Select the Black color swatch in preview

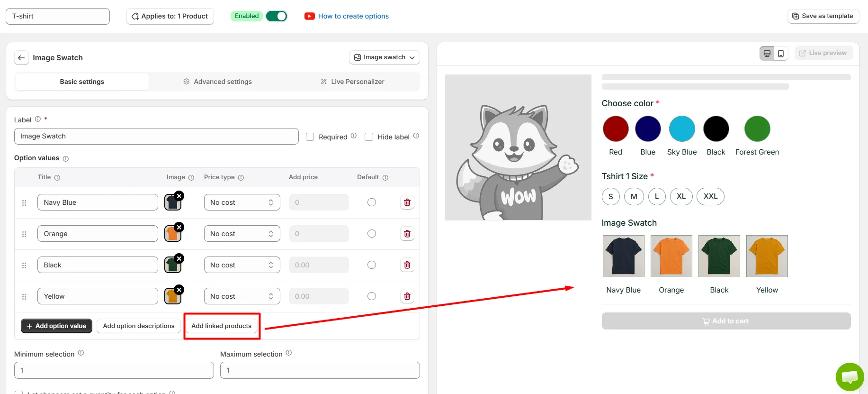(x=716, y=128)
